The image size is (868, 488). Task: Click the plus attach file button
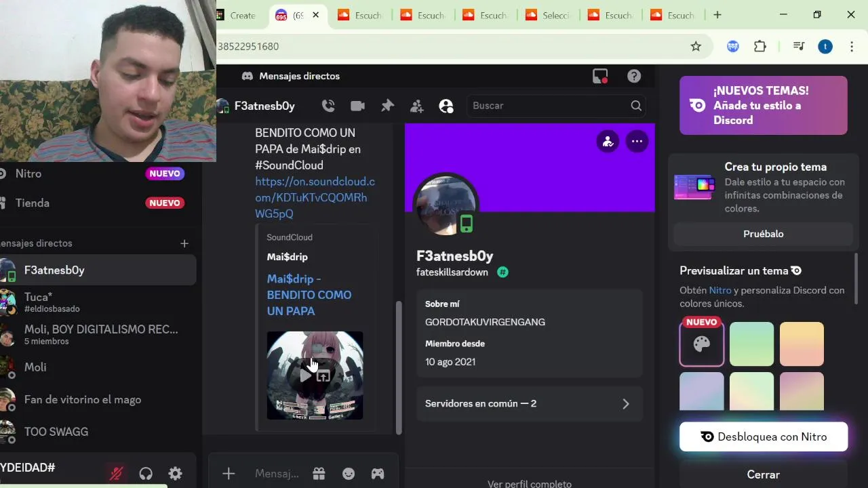pyautogui.click(x=229, y=474)
